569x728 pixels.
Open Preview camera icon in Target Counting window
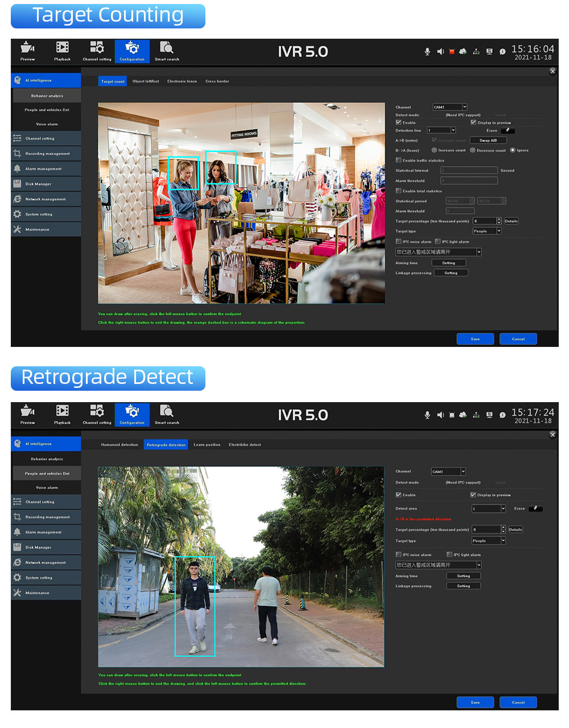click(27, 51)
